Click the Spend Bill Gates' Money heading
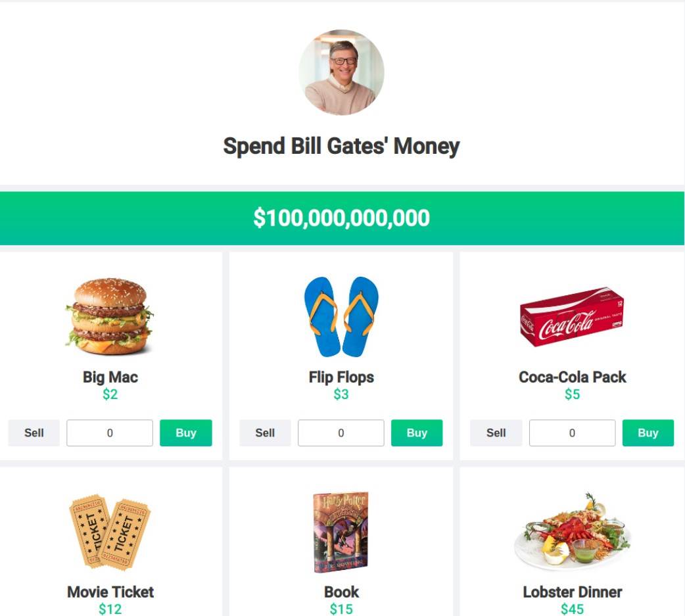This screenshot has width=685, height=616. coord(342,146)
